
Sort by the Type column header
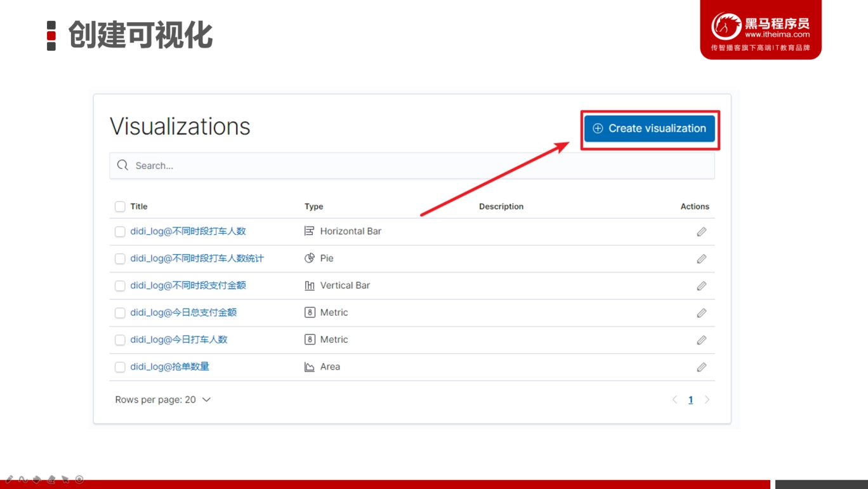click(x=314, y=206)
